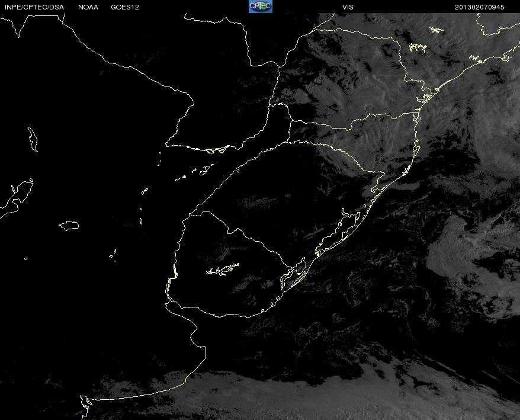Click the VIS channel label
Image resolution: width=520 pixels, height=420 pixels.
(x=348, y=7)
